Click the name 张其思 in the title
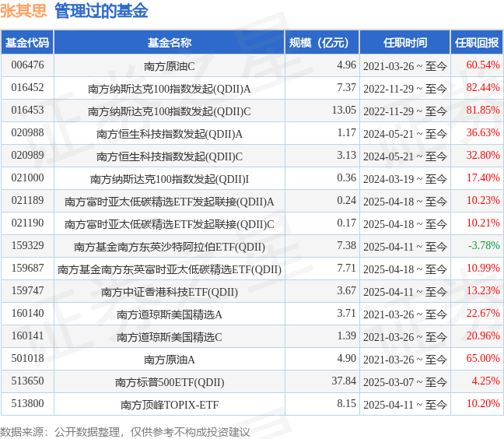The height and width of the screenshot is (439, 504). point(23,11)
